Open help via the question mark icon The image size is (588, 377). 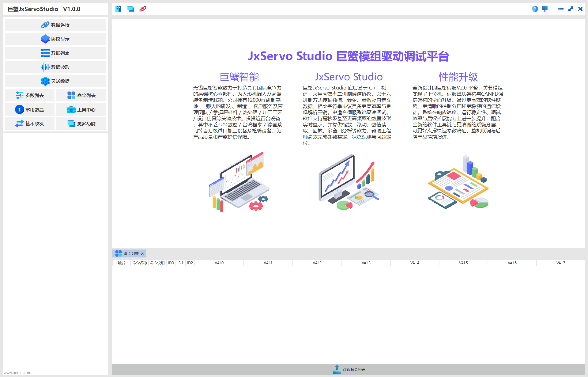(x=535, y=9)
